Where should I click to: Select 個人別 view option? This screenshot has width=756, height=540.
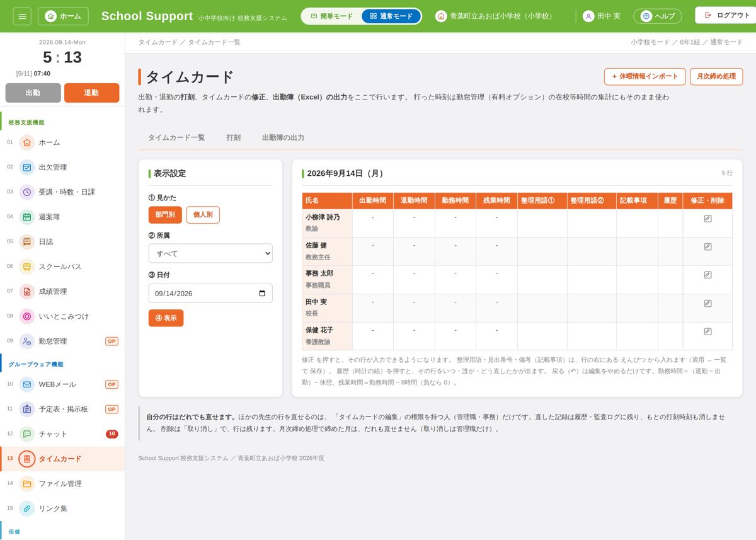click(203, 215)
